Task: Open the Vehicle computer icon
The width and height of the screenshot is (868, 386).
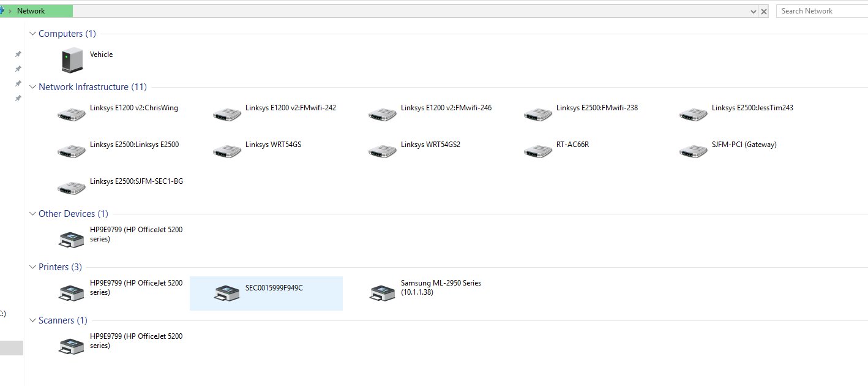Action: point(72,60)
